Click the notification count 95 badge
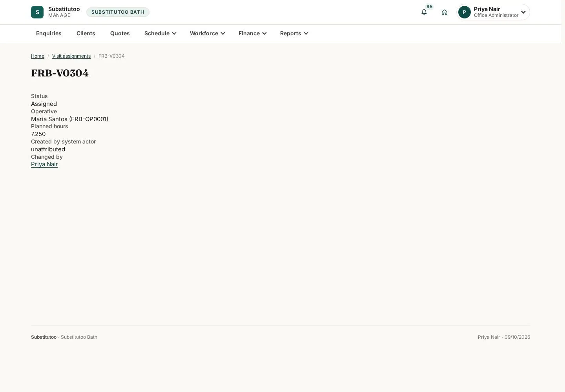This screenshot has height=392, width=565. [430, 7]
